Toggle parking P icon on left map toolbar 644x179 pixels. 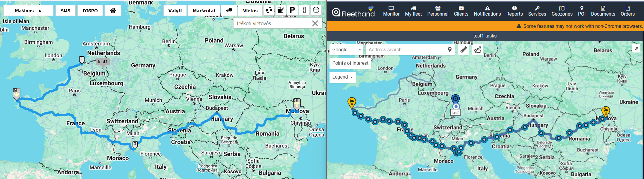[292, 10]
